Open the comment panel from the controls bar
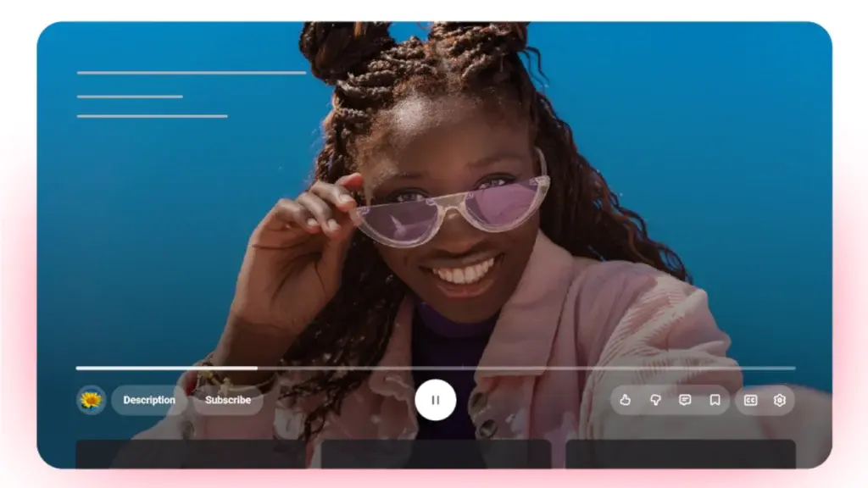 pyautogui.click(x=684, y=400)
